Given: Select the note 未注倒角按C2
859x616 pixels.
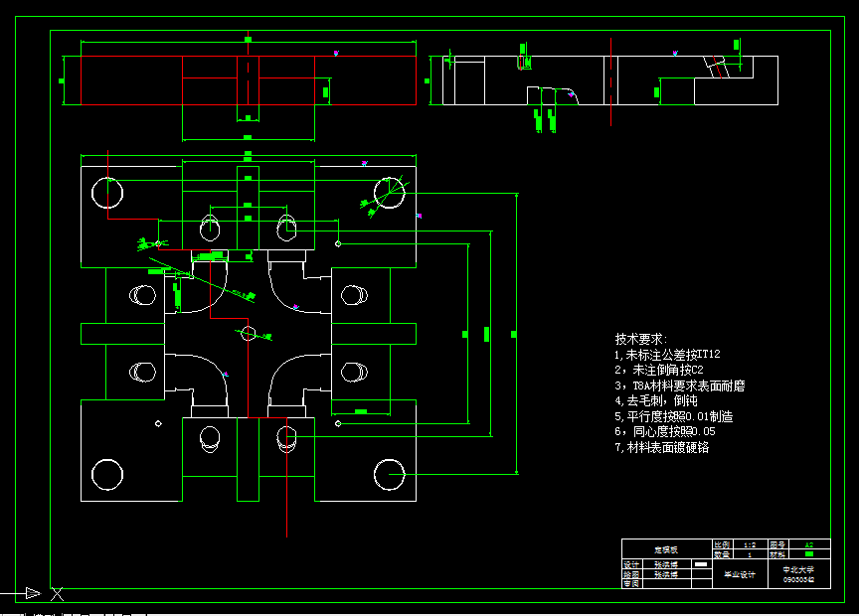Looking at the screenshot, I should pyautogui.click(x=659, y=370).
